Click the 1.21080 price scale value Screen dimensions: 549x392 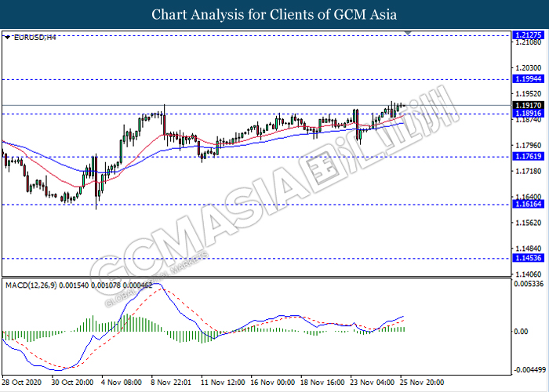[x=529, y=42]
